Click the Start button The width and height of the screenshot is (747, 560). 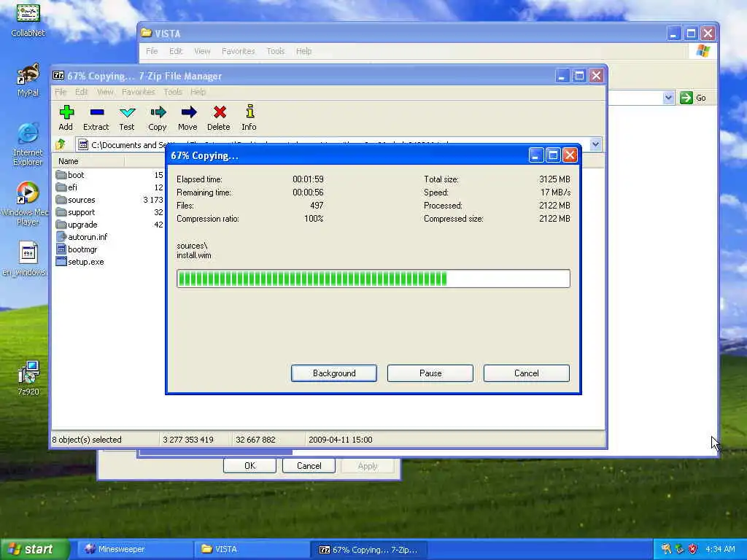click(34, 549)
